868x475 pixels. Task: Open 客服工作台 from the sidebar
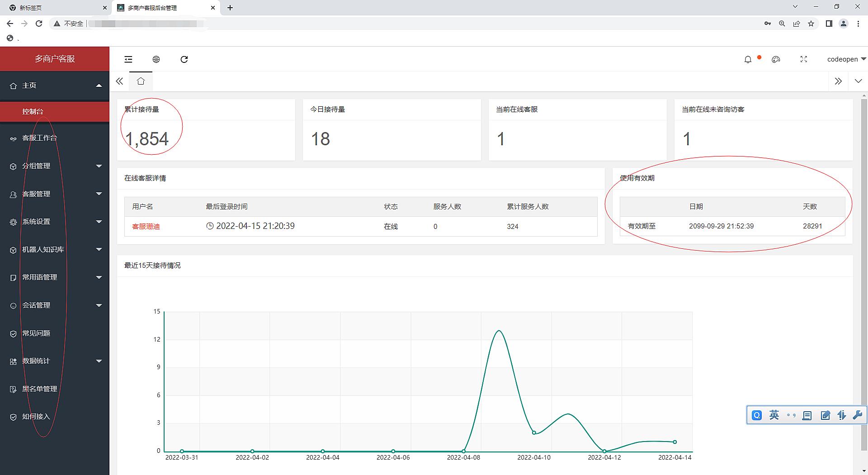[40, 138]
